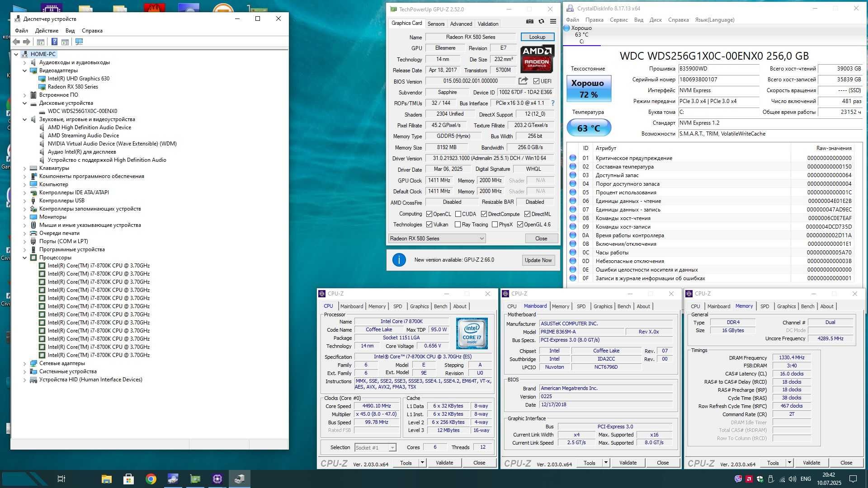This screenshot has width=868, height=488.
Task: Click the Forward arrow in Device Manager toolbar
Action: click(x=27, y=42)
